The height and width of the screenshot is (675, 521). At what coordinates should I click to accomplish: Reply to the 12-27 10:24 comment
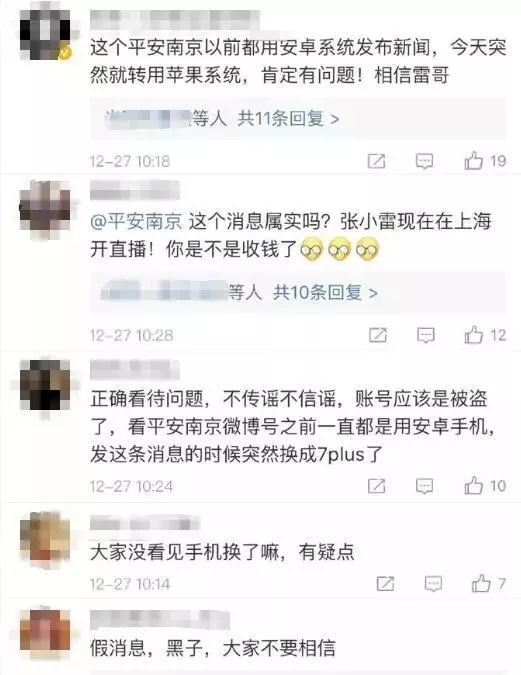tap(424, 486)
